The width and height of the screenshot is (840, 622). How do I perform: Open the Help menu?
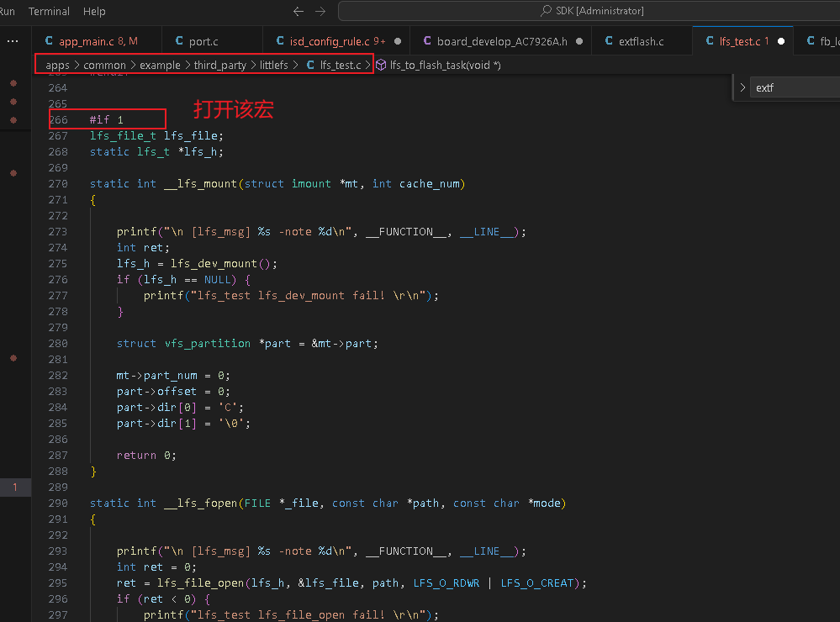(x=94, y=11)
